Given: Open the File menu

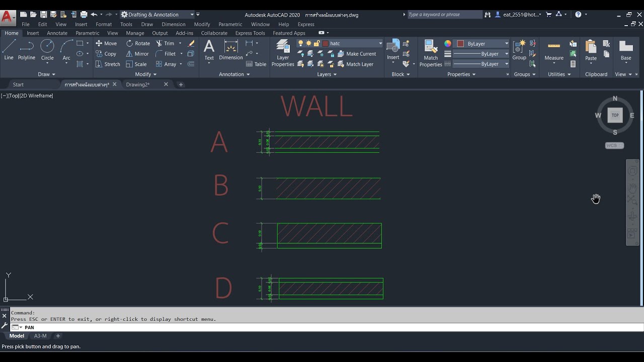Looking at the screenshot, I should point(26,24).
